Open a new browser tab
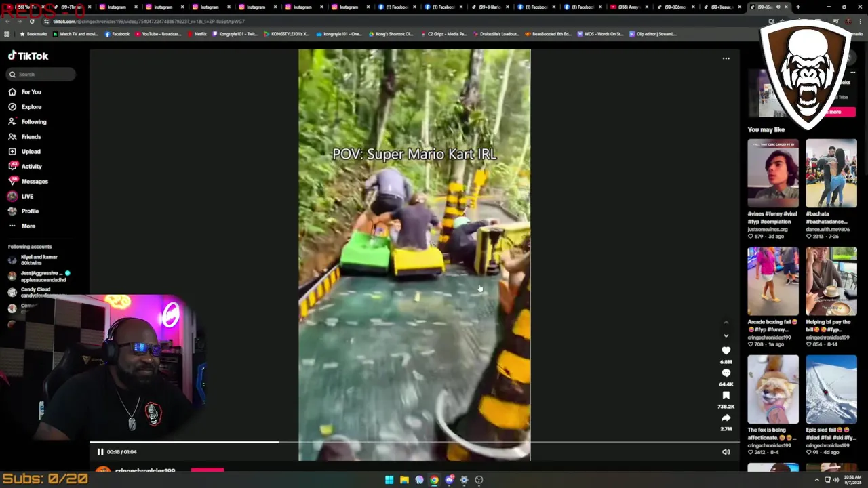Viewport: 868px width, 488px height. 798,7
